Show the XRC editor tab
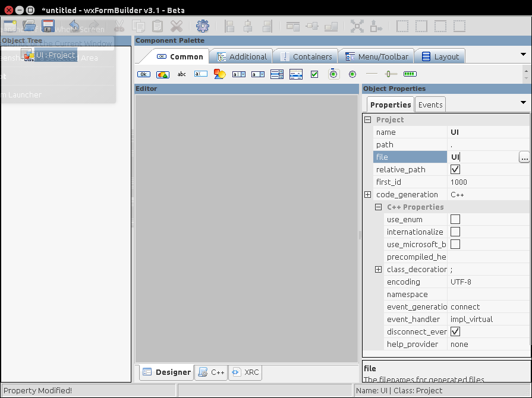The height and width of the screenshot is (398, 532). 245,372
